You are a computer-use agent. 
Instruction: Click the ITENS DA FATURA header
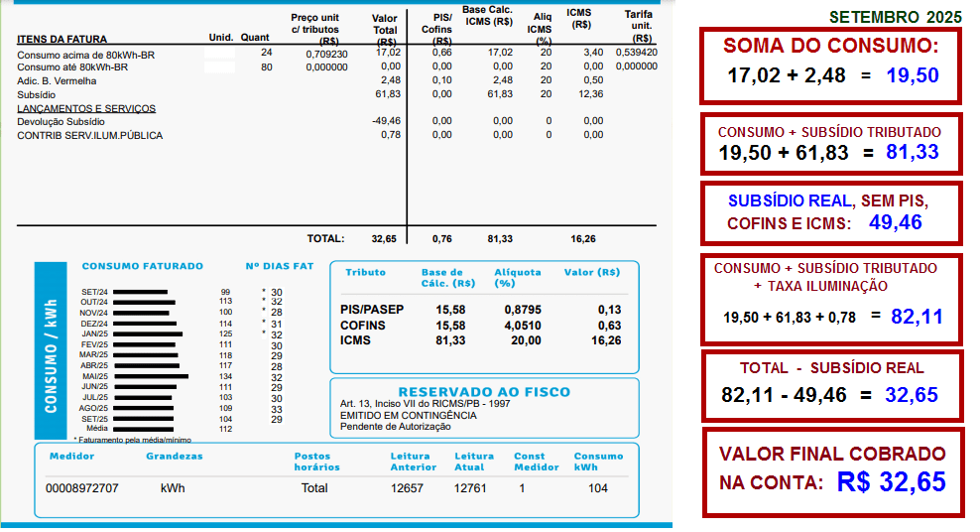coord(61,39)
